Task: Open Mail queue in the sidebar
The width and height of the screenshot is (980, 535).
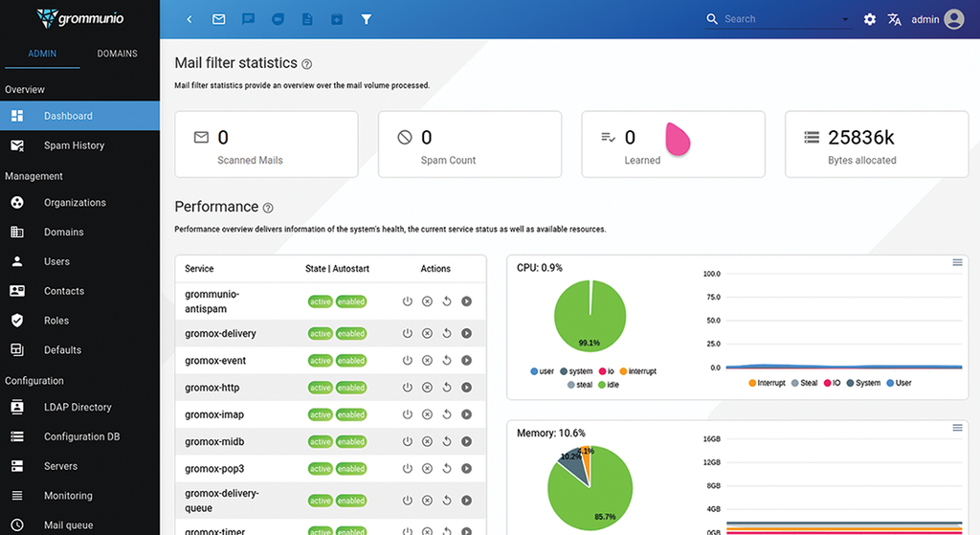Action: click(x=80, y=525)
